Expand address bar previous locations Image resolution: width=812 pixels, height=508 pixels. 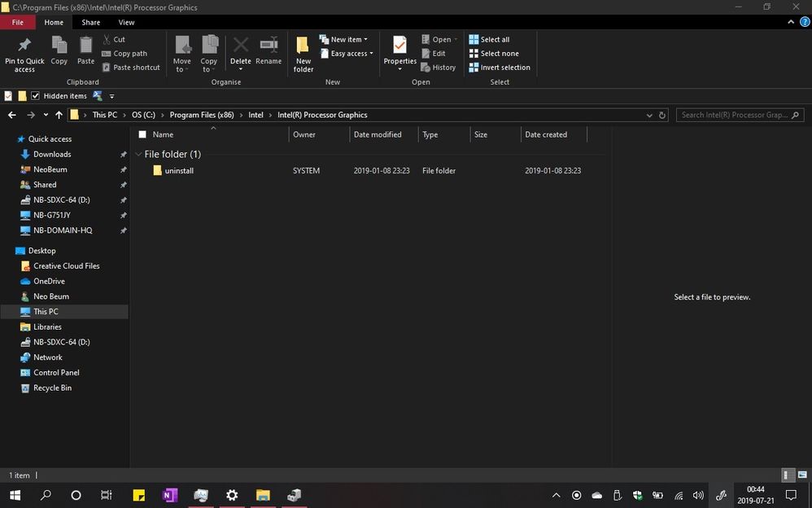(x=649, y=115)
